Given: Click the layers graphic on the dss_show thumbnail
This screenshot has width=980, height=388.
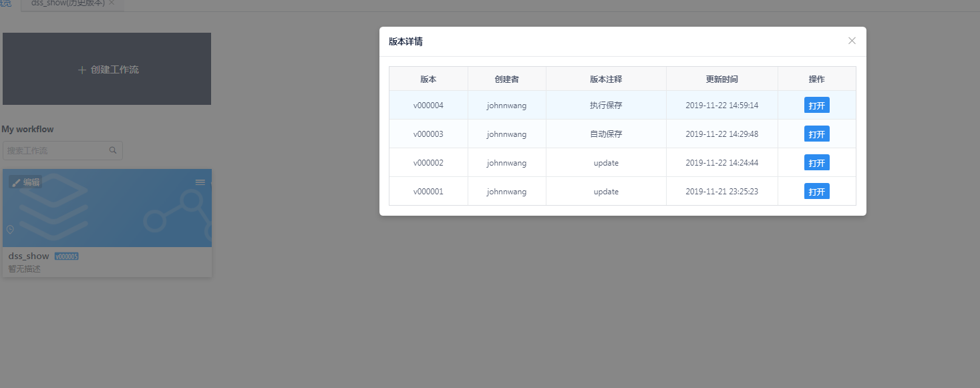Looking at the screenshot, I should coord(55,206).
